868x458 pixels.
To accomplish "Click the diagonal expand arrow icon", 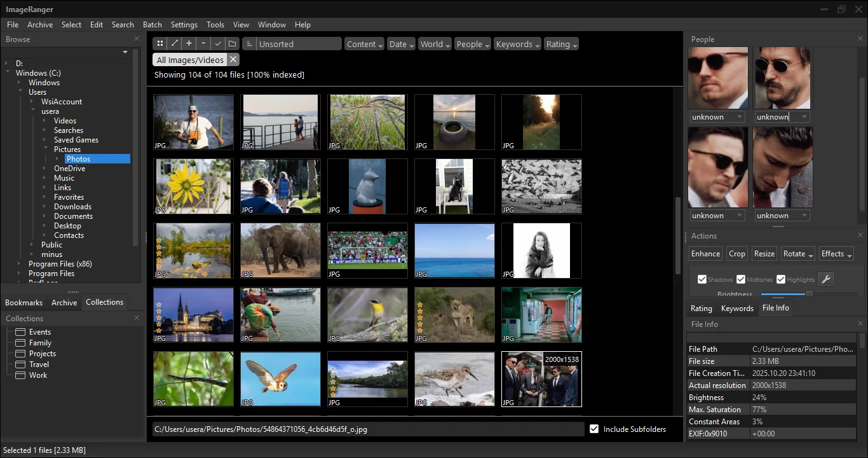I will (175, 44).
